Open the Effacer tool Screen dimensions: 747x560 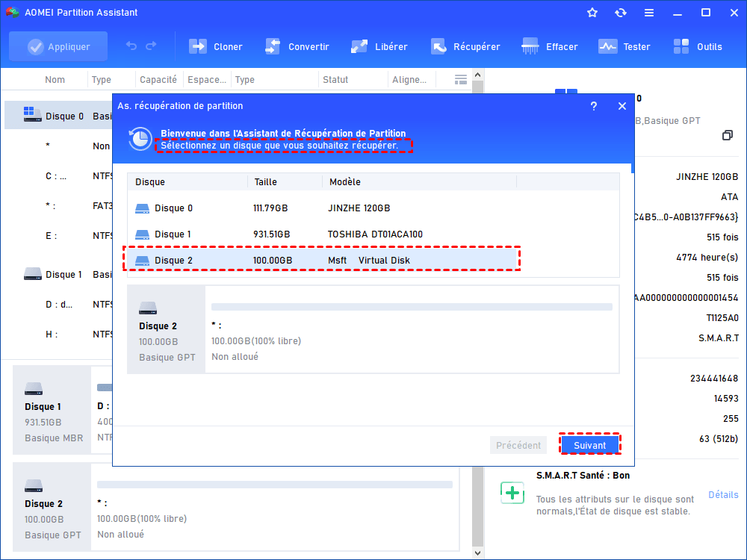pos(549,46)
